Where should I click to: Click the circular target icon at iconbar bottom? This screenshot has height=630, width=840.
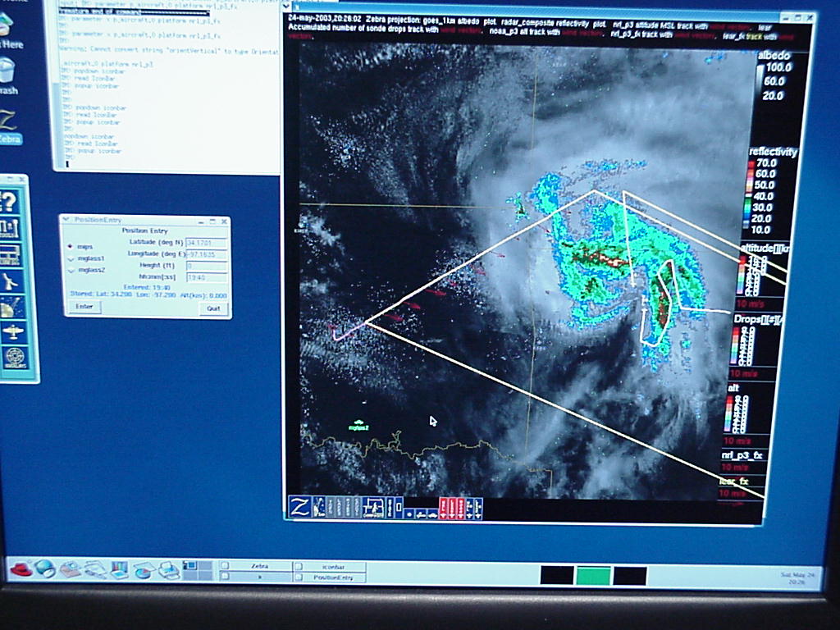(15, 357)
